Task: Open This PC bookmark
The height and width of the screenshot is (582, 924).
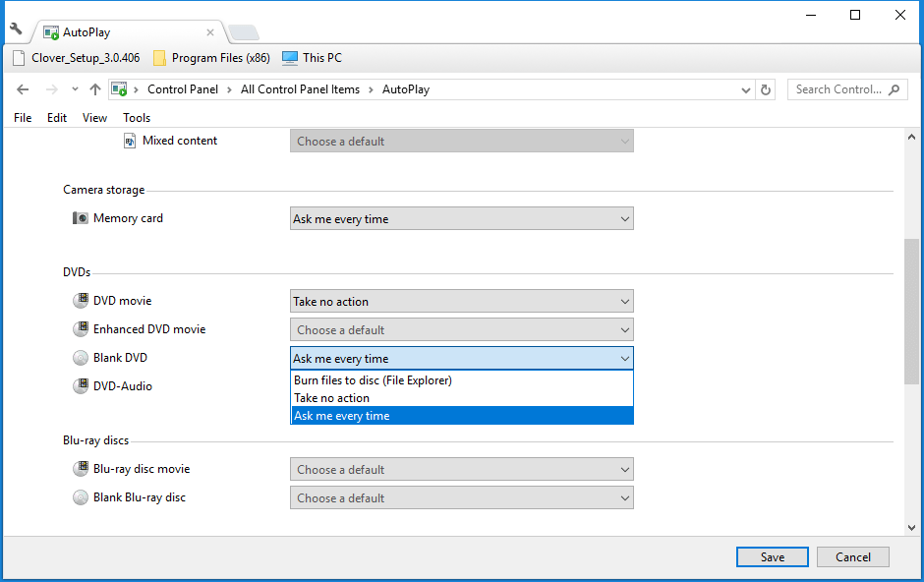Action: [312, 58]
